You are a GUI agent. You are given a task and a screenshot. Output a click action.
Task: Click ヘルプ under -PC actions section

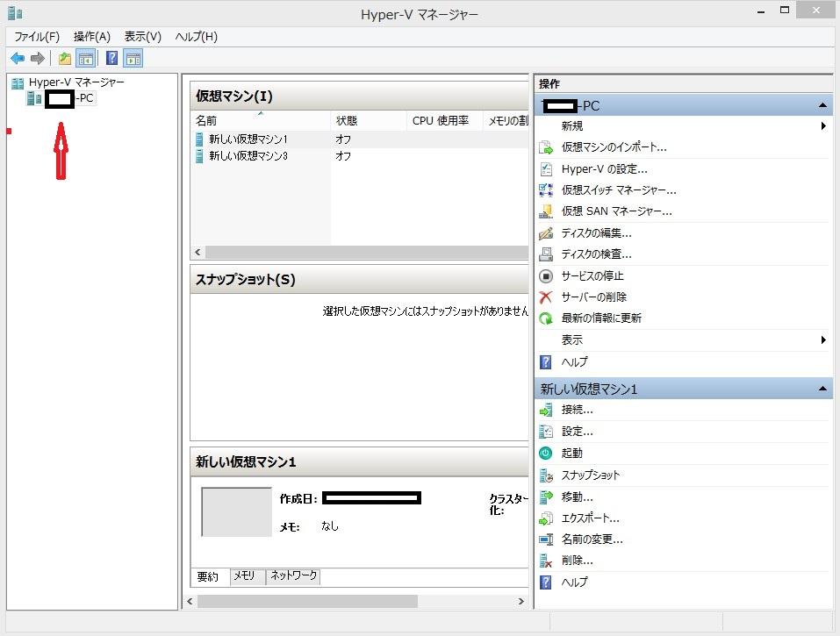[574, 362]
